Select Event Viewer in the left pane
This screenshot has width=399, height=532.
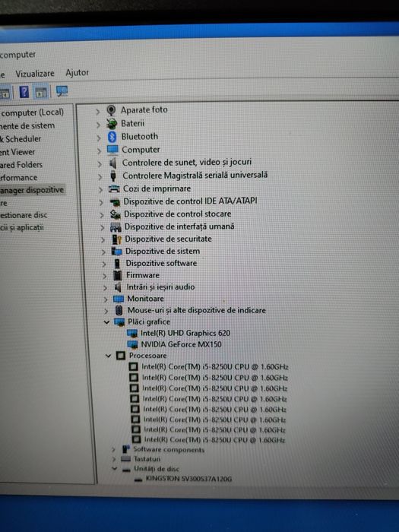coord(17,152)
